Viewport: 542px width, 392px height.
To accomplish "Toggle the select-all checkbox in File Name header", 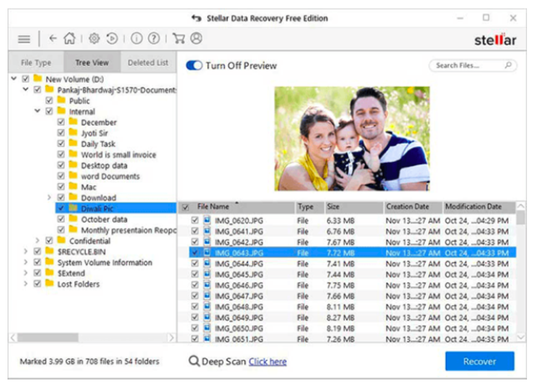I will click(186, 207).
